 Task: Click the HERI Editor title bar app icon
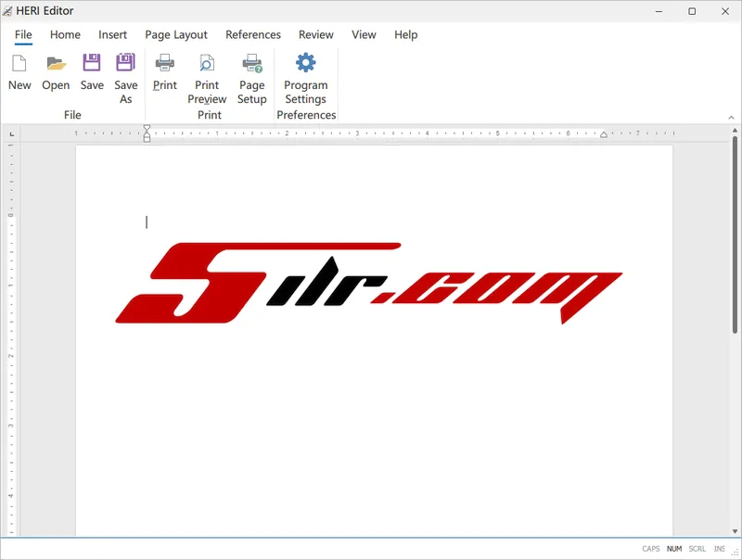7,11
